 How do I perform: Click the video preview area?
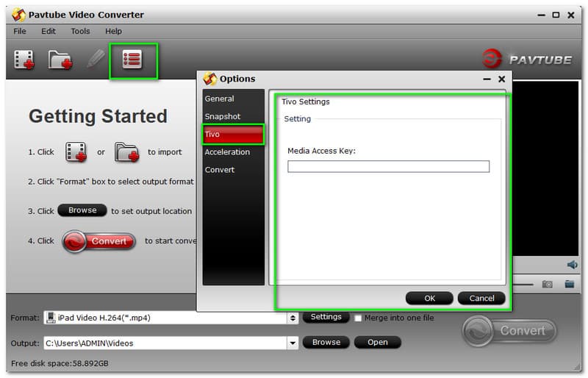(545, 168)
